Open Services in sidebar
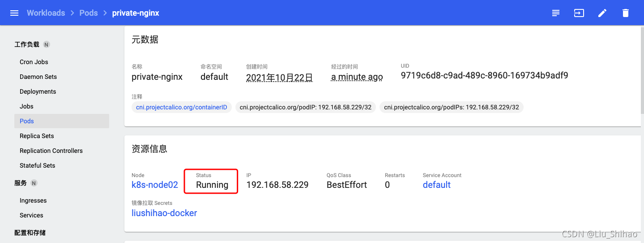Viewport: 644px width, 243px height. (31, 215)
